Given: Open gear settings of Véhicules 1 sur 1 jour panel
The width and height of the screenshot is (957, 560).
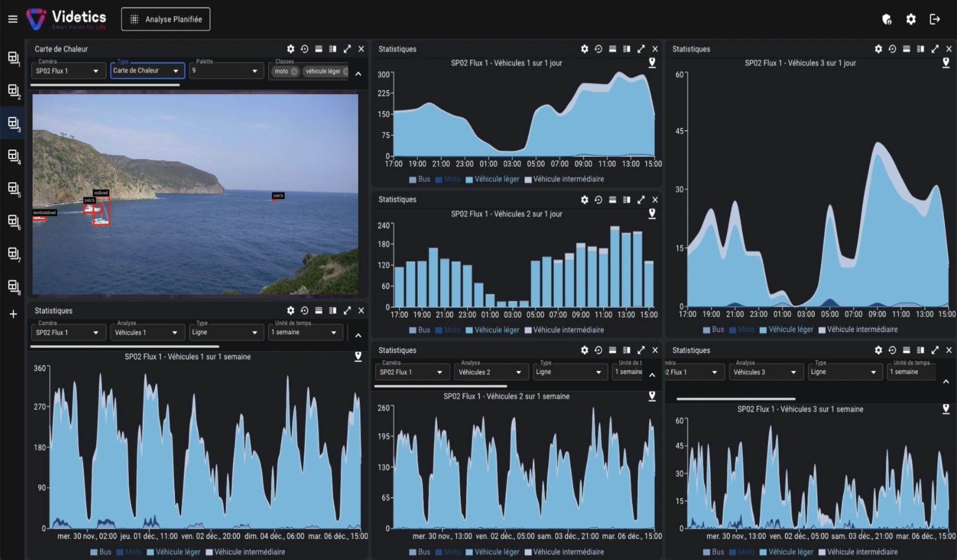Looking at the screenshot, I should tap(584, 49).
